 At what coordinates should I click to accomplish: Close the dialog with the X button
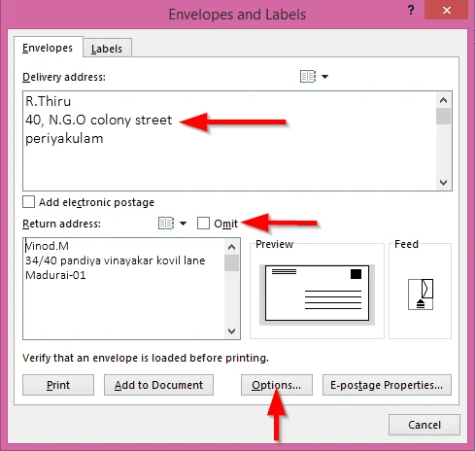447,10
